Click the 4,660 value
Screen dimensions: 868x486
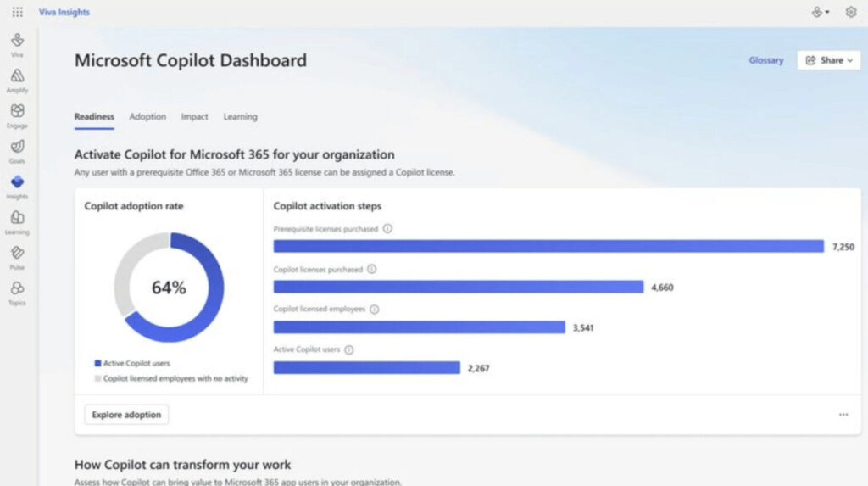tap(662, 288)
